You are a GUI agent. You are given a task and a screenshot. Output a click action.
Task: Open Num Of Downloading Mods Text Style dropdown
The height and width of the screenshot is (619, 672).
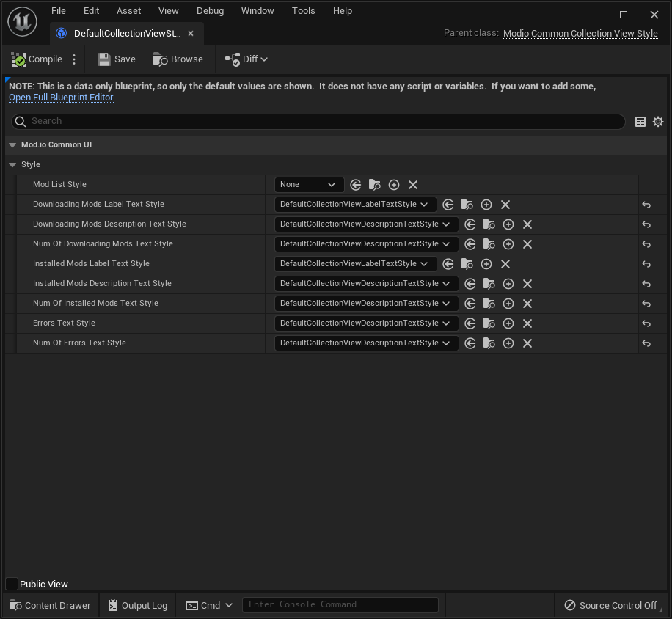click(x=366, y=243)
